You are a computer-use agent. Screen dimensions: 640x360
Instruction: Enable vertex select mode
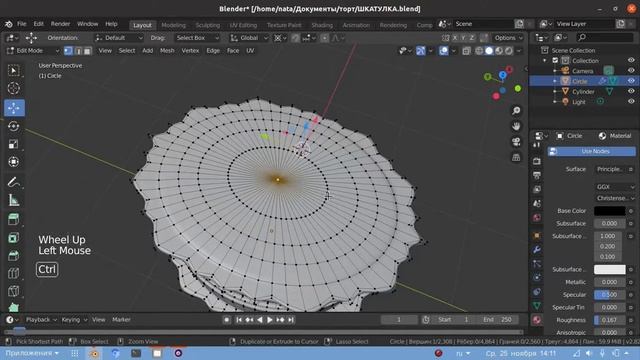point(68,51)
